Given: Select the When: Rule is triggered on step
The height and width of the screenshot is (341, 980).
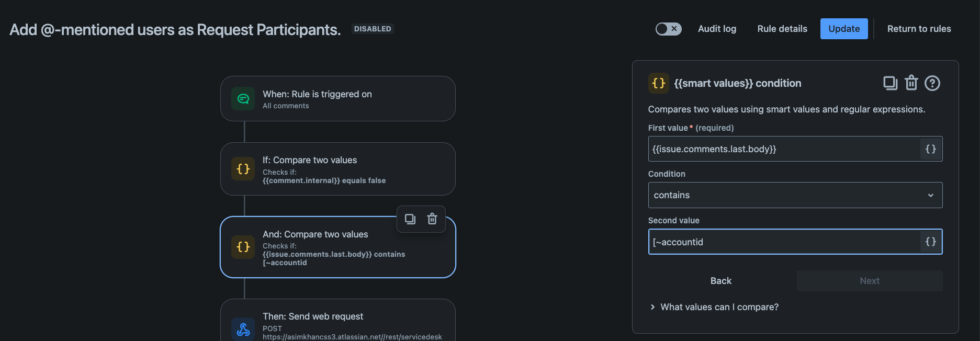Looking at the screenshot, I should pos(338,99).
